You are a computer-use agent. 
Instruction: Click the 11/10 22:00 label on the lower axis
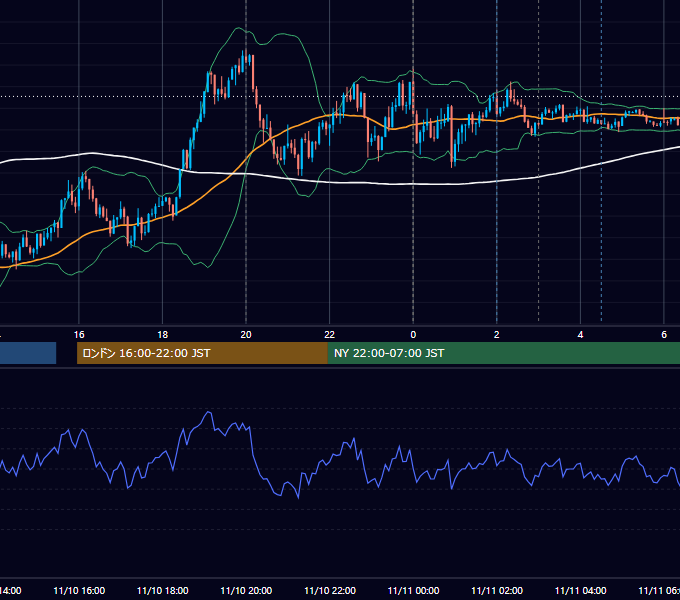330,590
